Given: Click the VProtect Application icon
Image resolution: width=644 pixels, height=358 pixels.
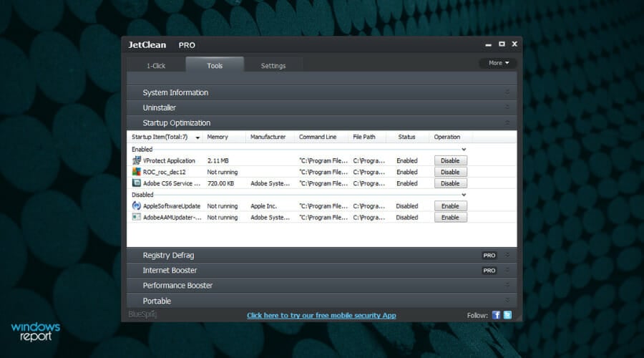Looking at the screenshot, I should pyautogui.click(x=137, y=160).
